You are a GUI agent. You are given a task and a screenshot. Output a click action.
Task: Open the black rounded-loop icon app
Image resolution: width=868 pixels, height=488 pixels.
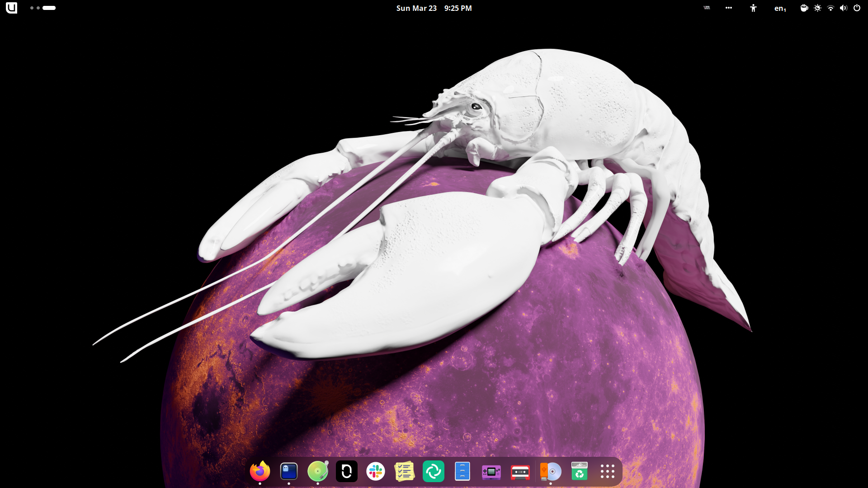point(347,471)
